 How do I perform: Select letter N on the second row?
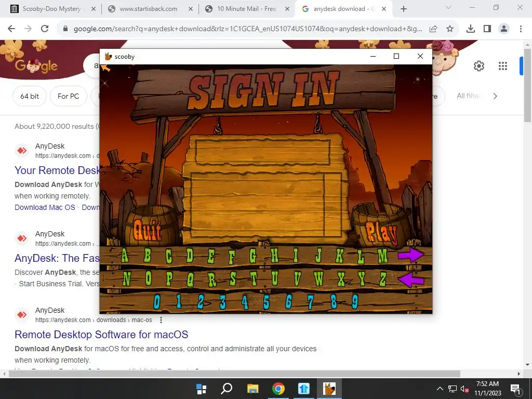coord(126,279)
